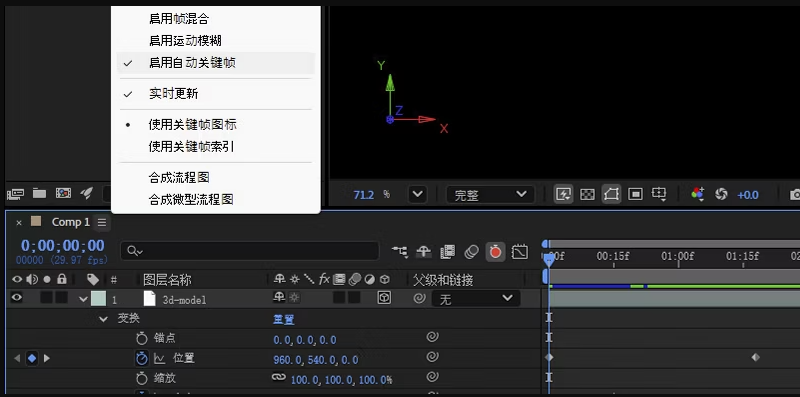
Task: Open the parent dropdown showing 无
Action: coord(476,299)
